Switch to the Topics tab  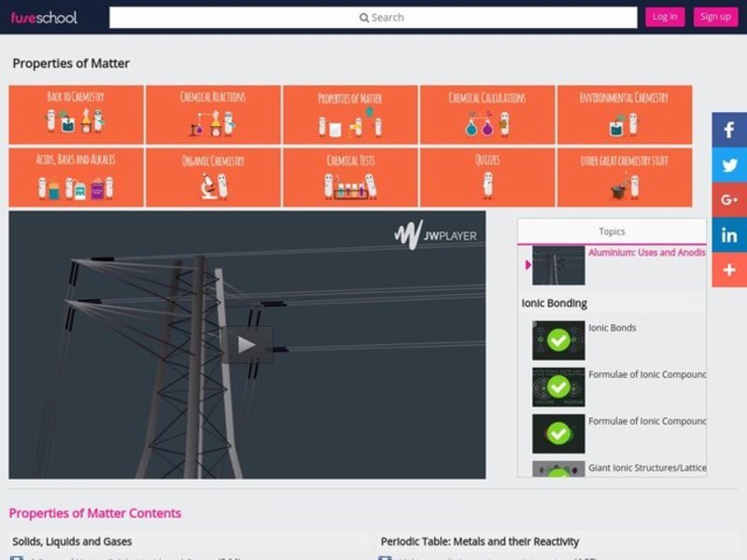(612, 231)
